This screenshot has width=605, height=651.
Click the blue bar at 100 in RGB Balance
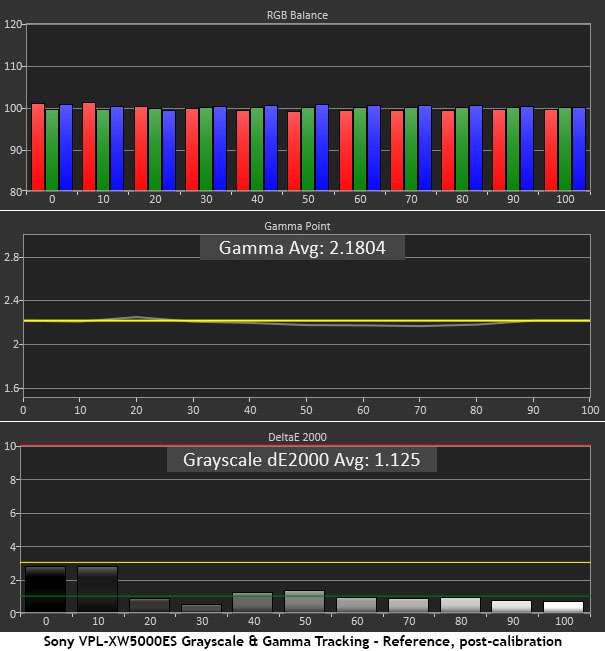pyautogui.click(x=579, y=149)
